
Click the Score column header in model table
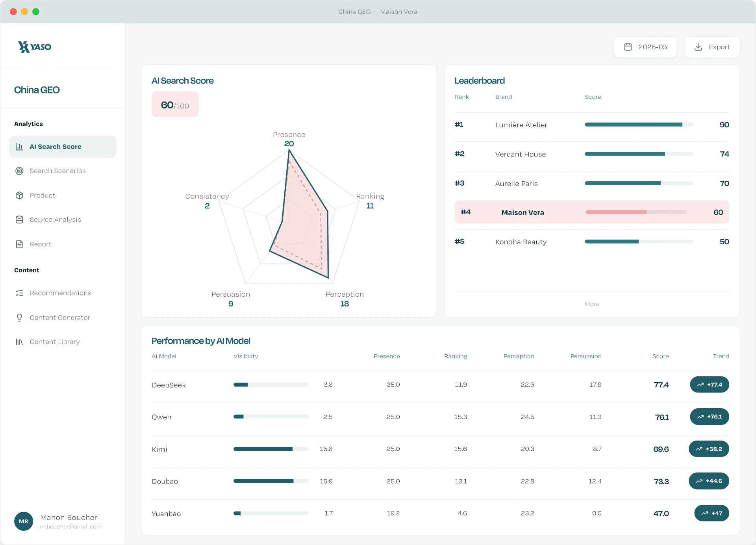point(660,356)
